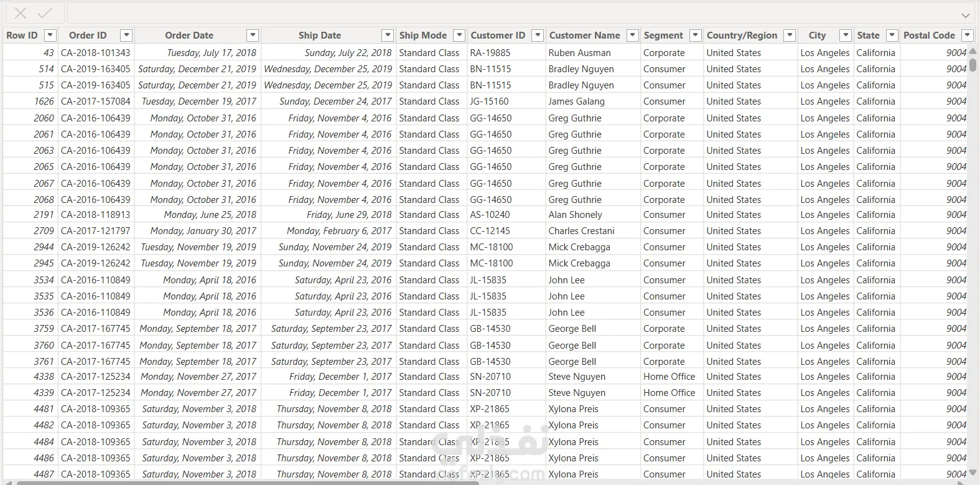Viewport: 980px width, 485px height.
Task: Open the Row ID column filter dropdown
Action: coord(50,35)
